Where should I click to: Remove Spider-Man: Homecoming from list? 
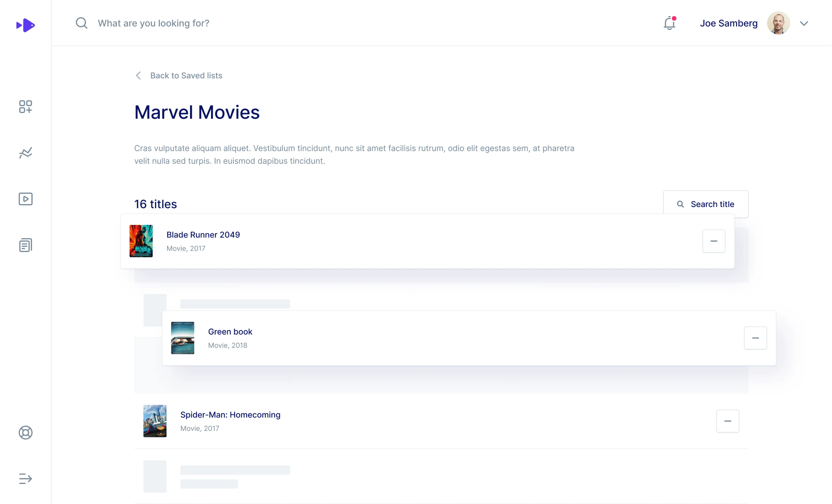click(727, 421)
